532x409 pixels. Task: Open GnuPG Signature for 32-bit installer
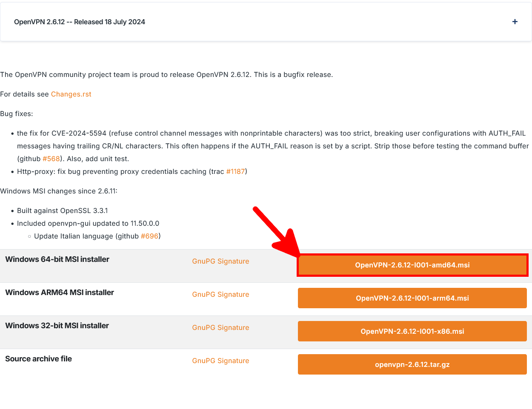point(220,327)
